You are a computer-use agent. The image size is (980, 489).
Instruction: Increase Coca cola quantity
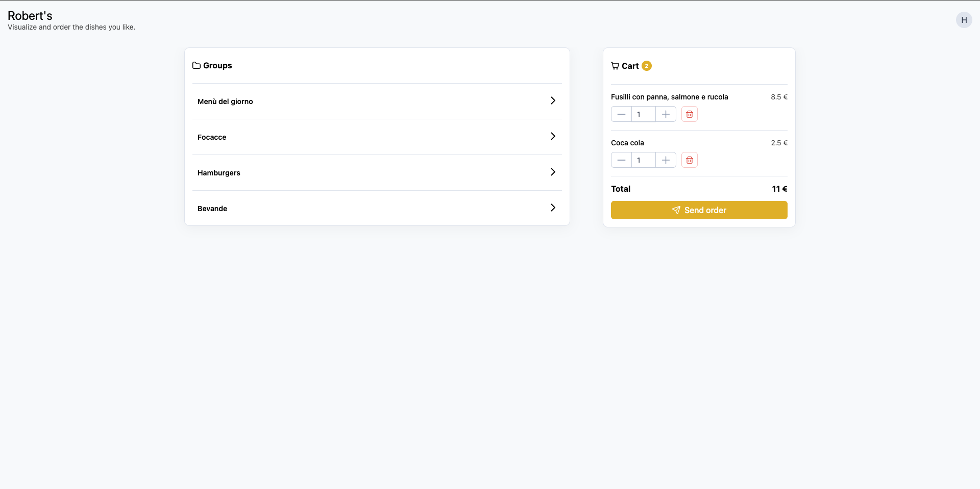(x=666, y=160)
